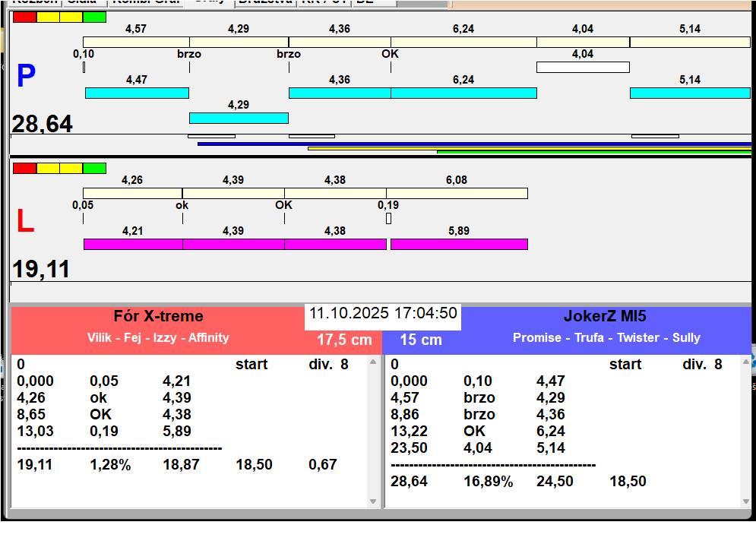Viewport: 756px width, 544px height.
Task: Select the cream 5,14 bar in P lane
Action: click(690, 42)
